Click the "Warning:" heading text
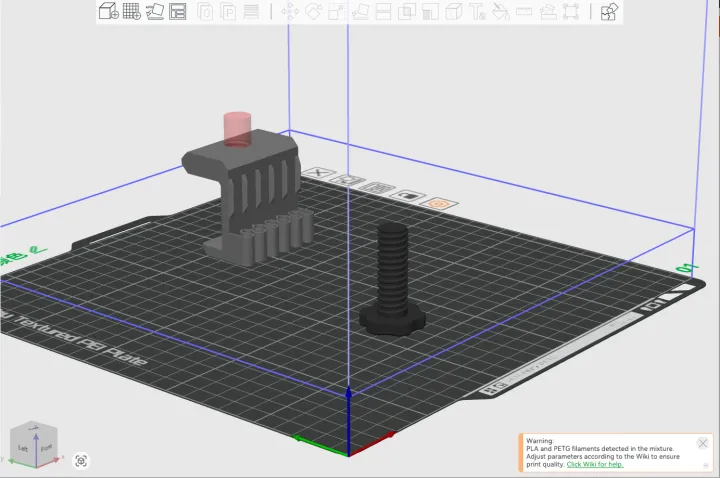The image size is (720, 478). pos(540,440)
